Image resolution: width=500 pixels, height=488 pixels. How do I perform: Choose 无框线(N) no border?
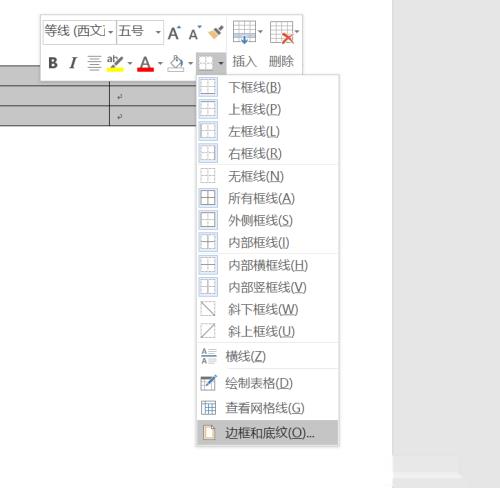pyautogui.click(x=268, y=176)
